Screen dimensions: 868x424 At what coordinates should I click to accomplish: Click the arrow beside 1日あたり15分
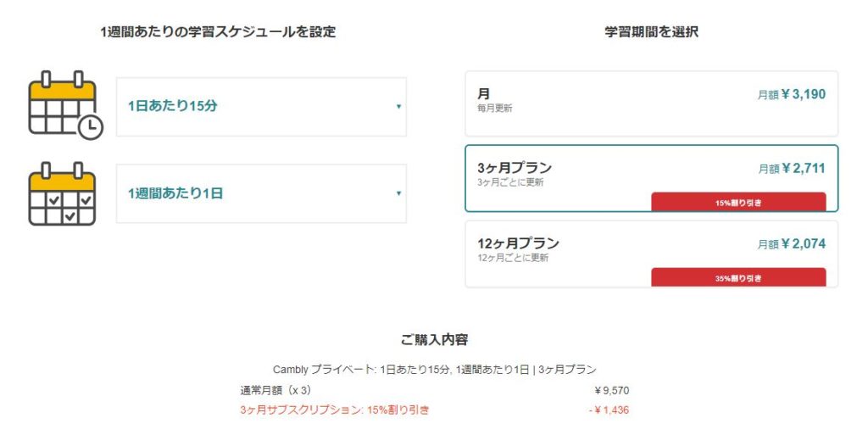398,107
